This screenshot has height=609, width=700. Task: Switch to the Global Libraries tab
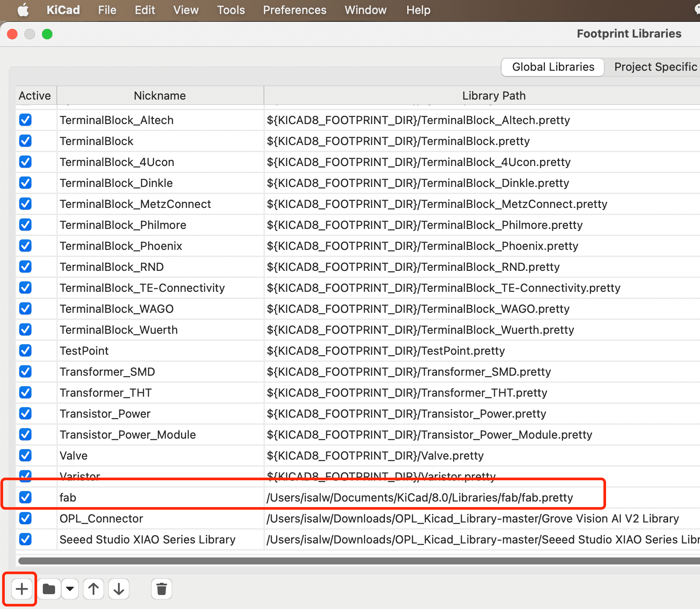pos(553,67)
